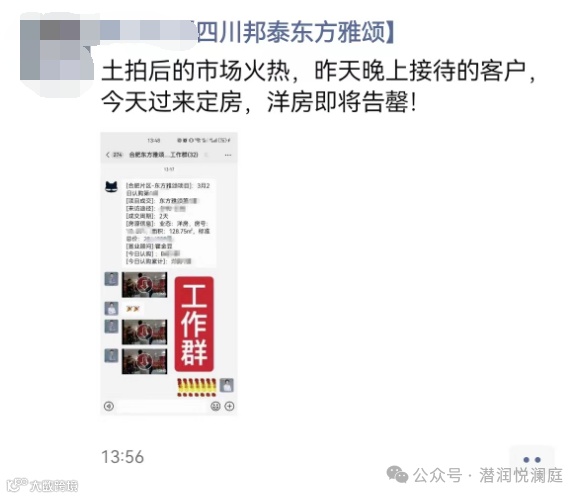The image size is (581, 498).
Task: Click the black cat avatar in chat
Action: (x=111, y=186)
